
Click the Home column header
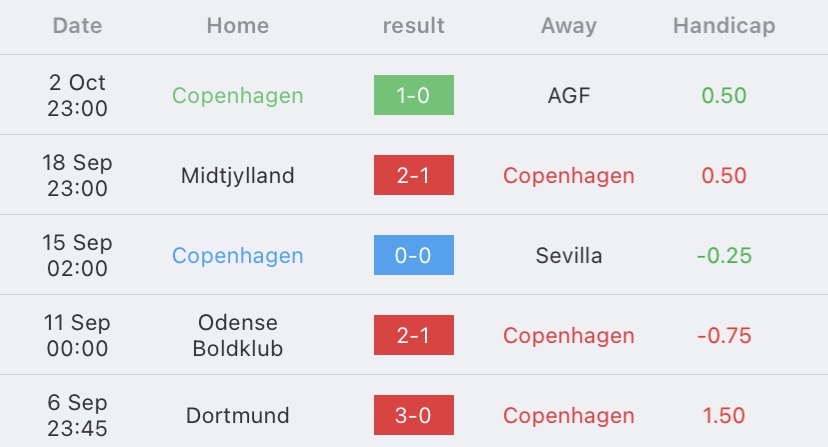pyautogui.click(x=238, y=25)
